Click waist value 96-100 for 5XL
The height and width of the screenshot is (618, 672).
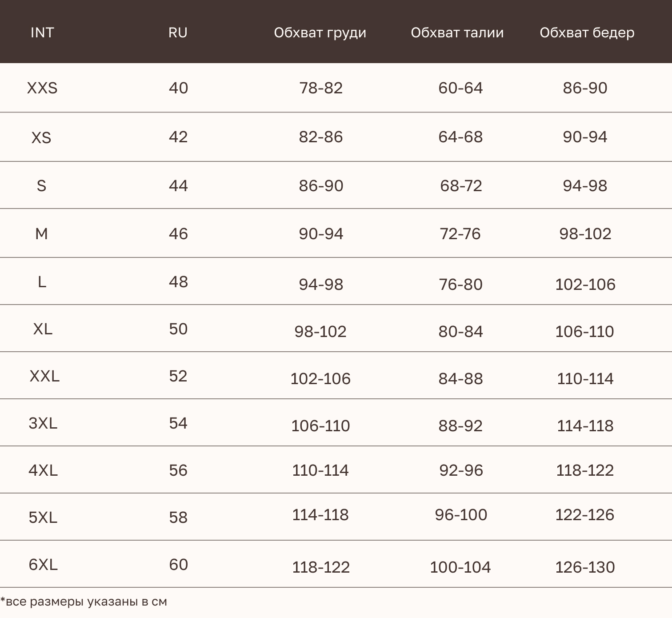tap(461, 514)
